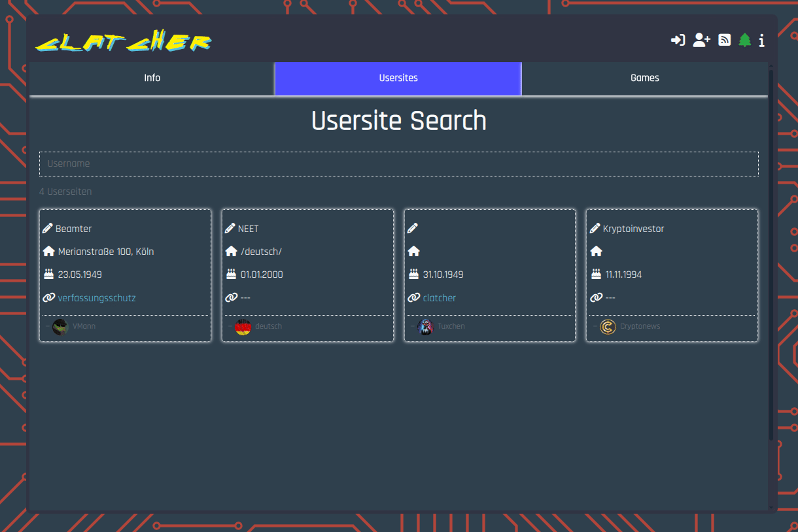798x532 pixels.
Task: Open the verfassungsschutz link
Action: point(97,298)
